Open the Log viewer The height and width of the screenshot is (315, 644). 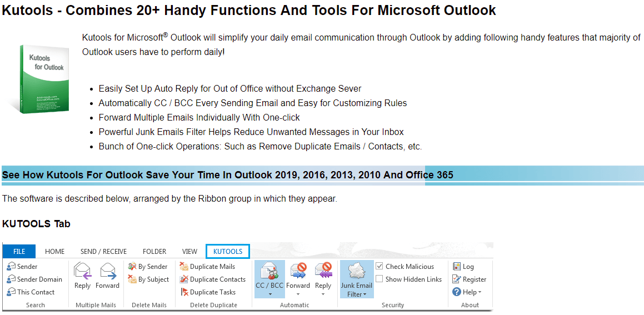pos(463,267)
